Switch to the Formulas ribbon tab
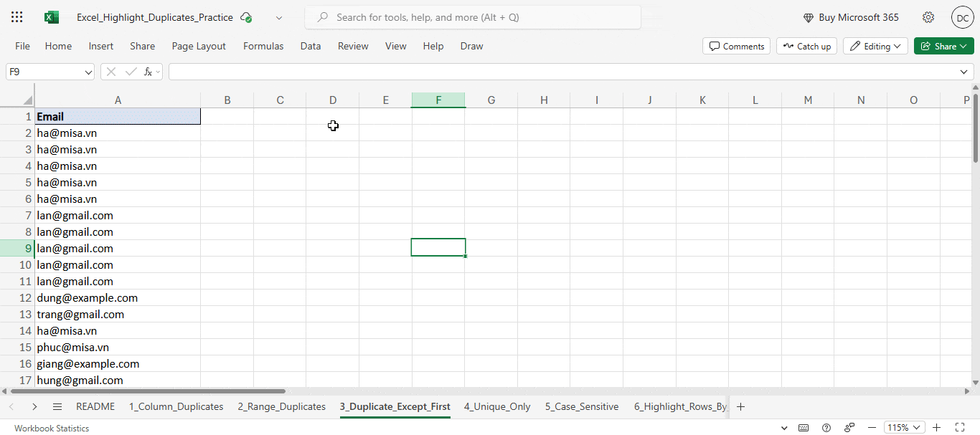This screenshot has height=435, width=980. (x=263, y=46)
